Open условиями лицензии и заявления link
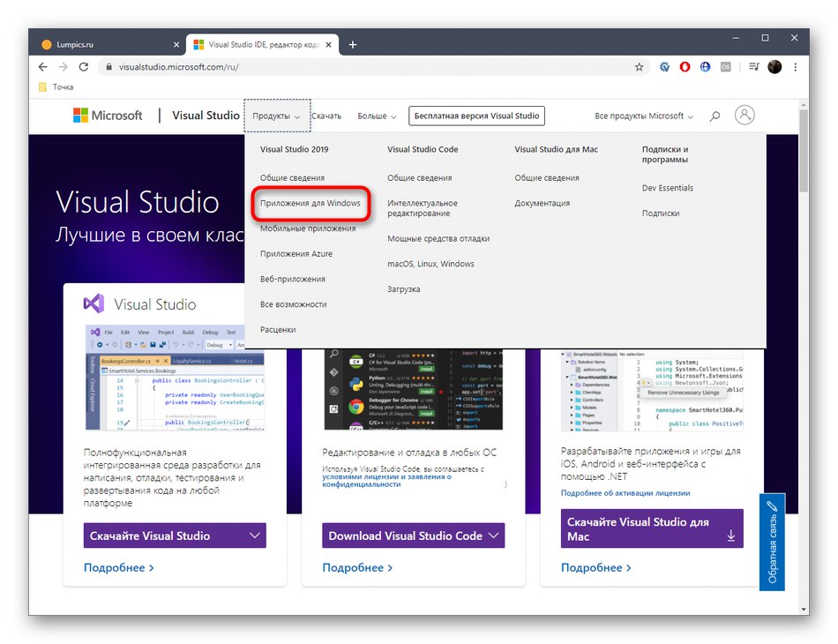The image size is (838, 644). (386, 481)
